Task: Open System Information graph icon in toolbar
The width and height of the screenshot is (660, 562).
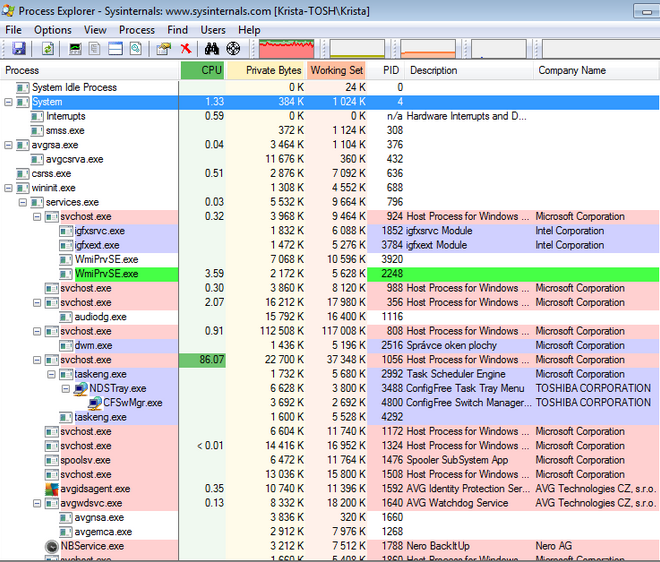Action: pyautogui.click(x=76, y=49)
